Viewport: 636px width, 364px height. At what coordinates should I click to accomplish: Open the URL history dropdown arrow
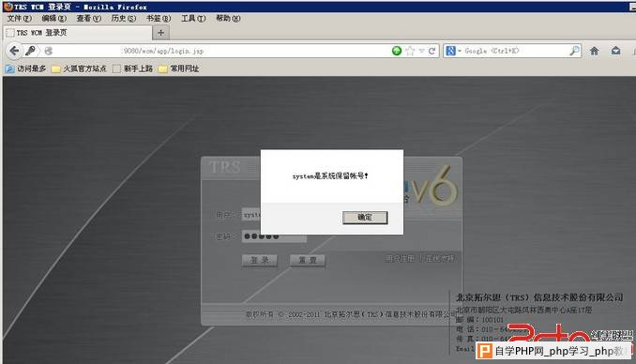[x=421, y=51]
